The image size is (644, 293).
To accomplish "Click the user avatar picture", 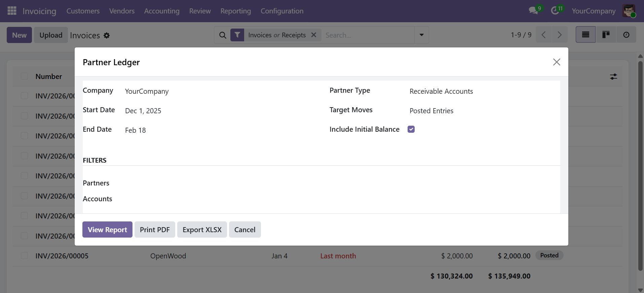I will (x=629, y=11).
